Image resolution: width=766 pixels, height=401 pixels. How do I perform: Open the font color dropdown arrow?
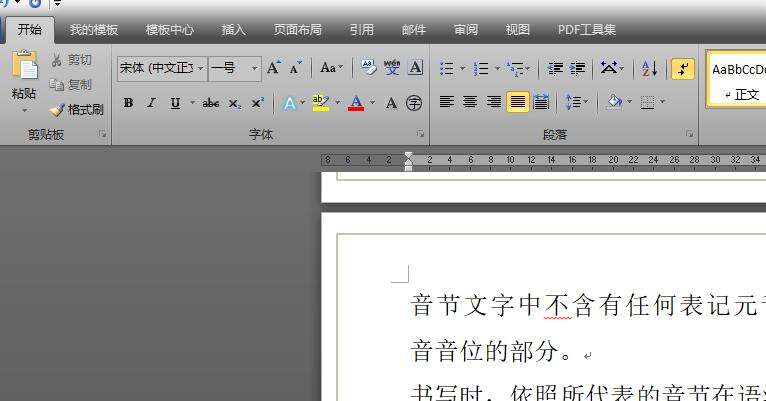(x=373, y=103)
